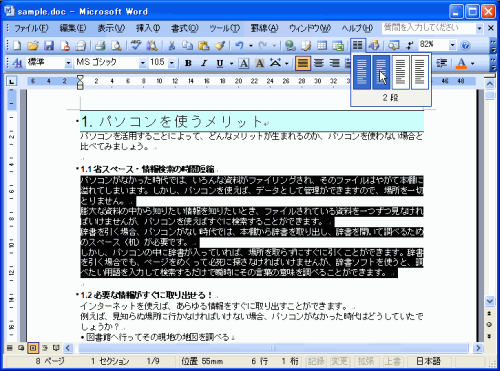Click the Columns toolbar button

(358, 45)
